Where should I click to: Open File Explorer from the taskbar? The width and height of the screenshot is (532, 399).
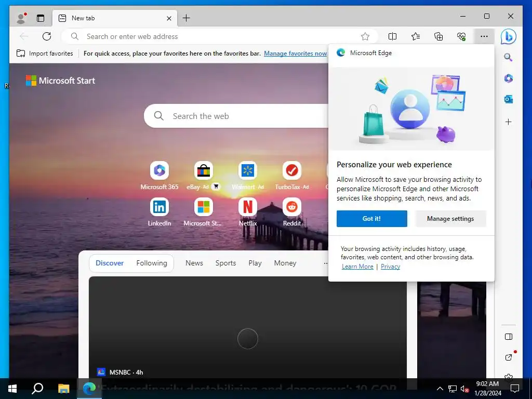[x=63, y=389]
